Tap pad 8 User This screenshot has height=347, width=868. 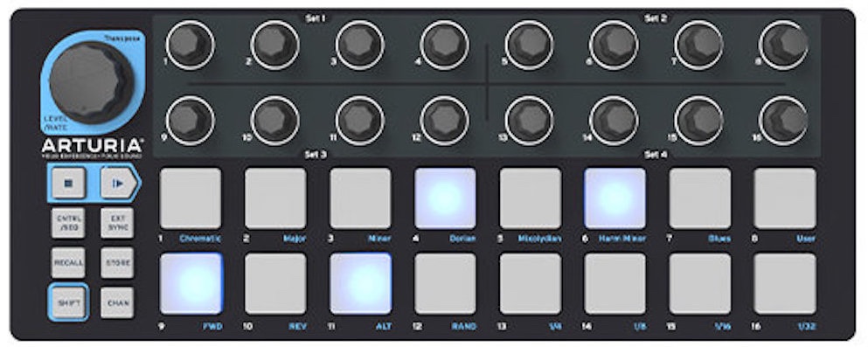tap(785, 198)
